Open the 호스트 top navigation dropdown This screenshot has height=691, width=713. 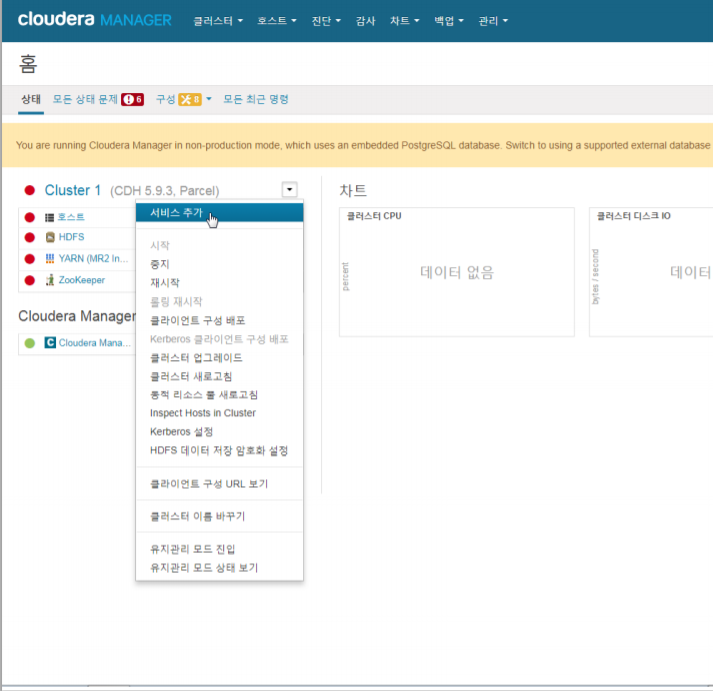276,20
